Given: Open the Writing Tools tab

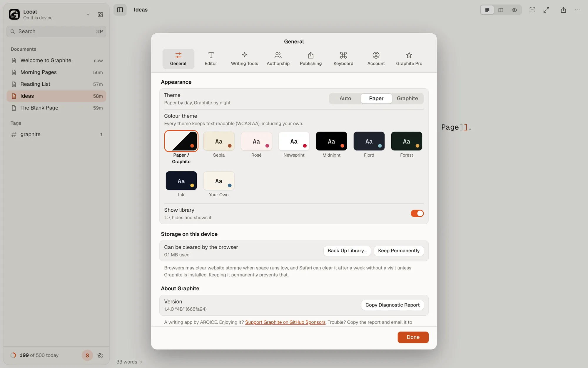Looking at the screenshot, I should (x=244, y=59).
